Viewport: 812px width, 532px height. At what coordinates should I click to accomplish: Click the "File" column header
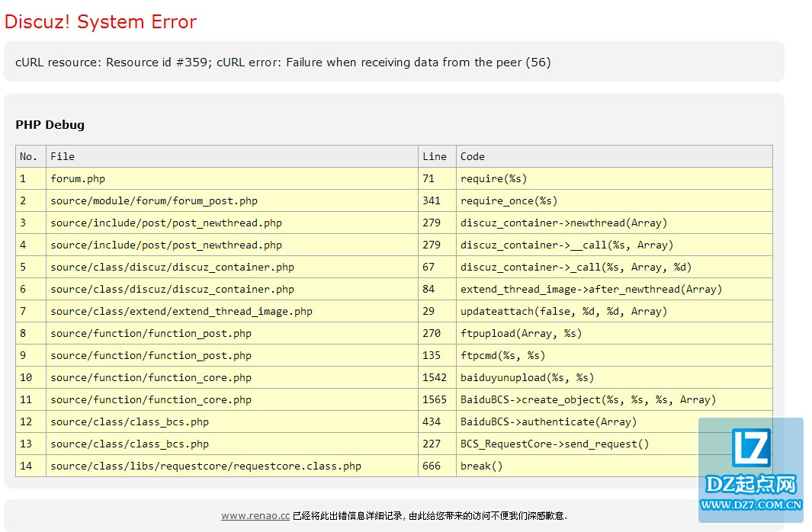coord(232,156)
